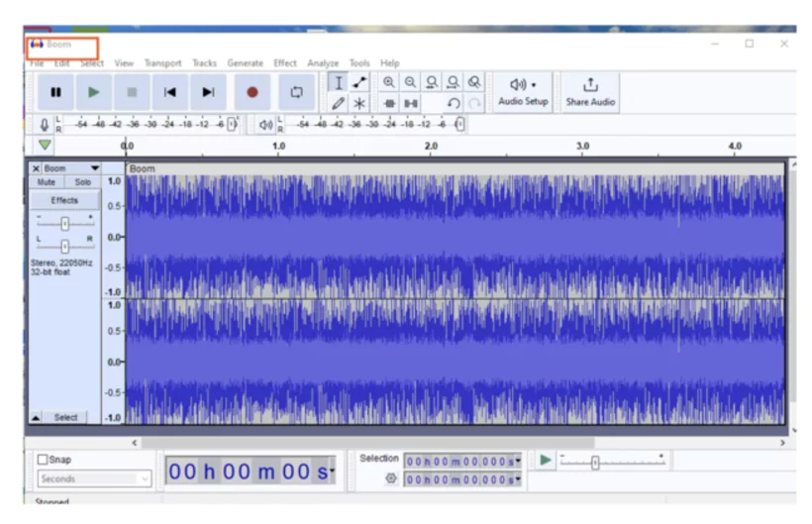Close the Boom track with X

coord(36,168)
